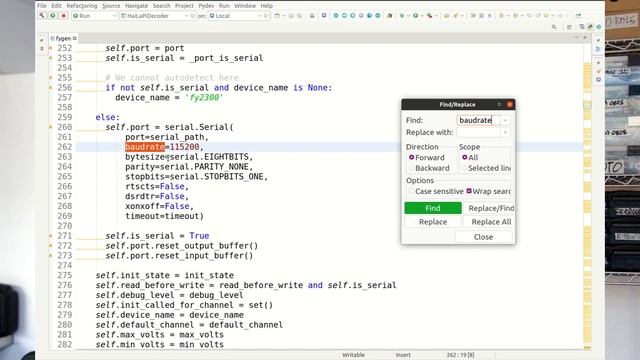Click the Replace with input field
The image size is (640, 360).
pos(478,132)
